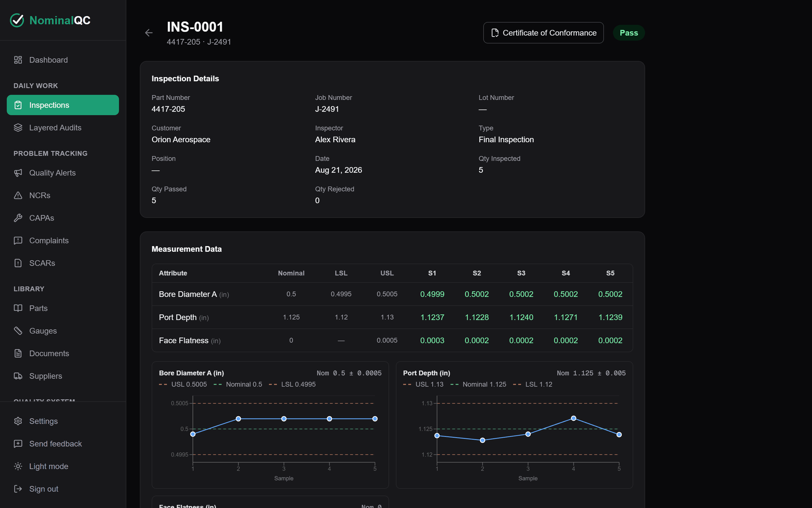Image resolution: width=812 pixels, height=508 pixels.
Task: Open the Inspections menu item
Action: click(x=63, y=105)
